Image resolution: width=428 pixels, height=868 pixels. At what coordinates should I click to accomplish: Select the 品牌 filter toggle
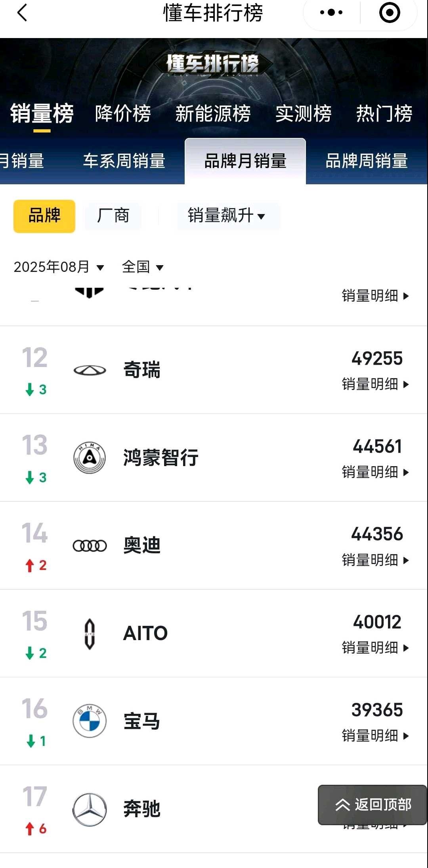point(44,216)
